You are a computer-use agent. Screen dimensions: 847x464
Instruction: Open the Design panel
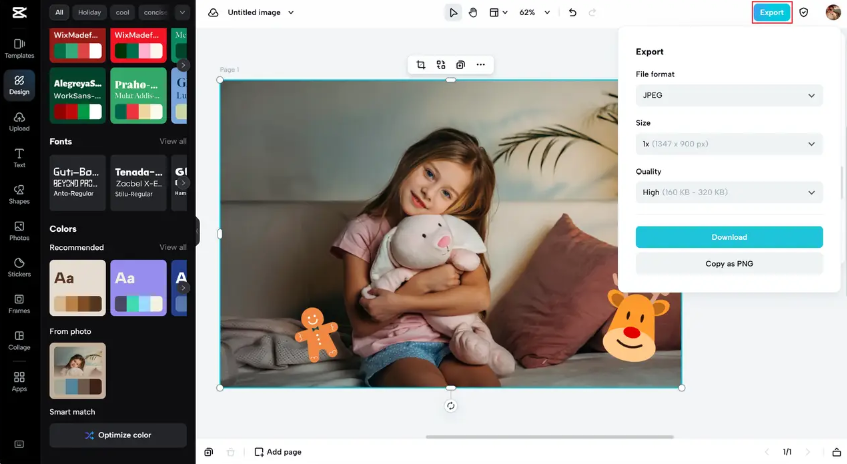click(19, 85)
